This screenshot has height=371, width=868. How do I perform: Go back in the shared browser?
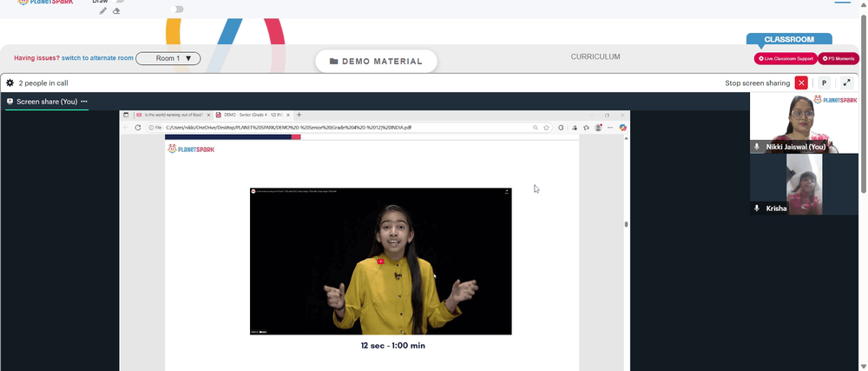126,128
